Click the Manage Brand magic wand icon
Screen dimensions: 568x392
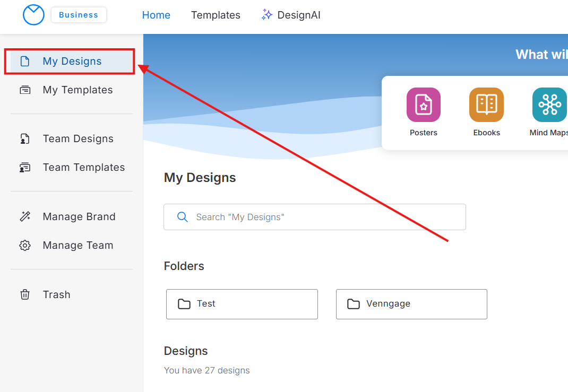(x=25, y=216)
